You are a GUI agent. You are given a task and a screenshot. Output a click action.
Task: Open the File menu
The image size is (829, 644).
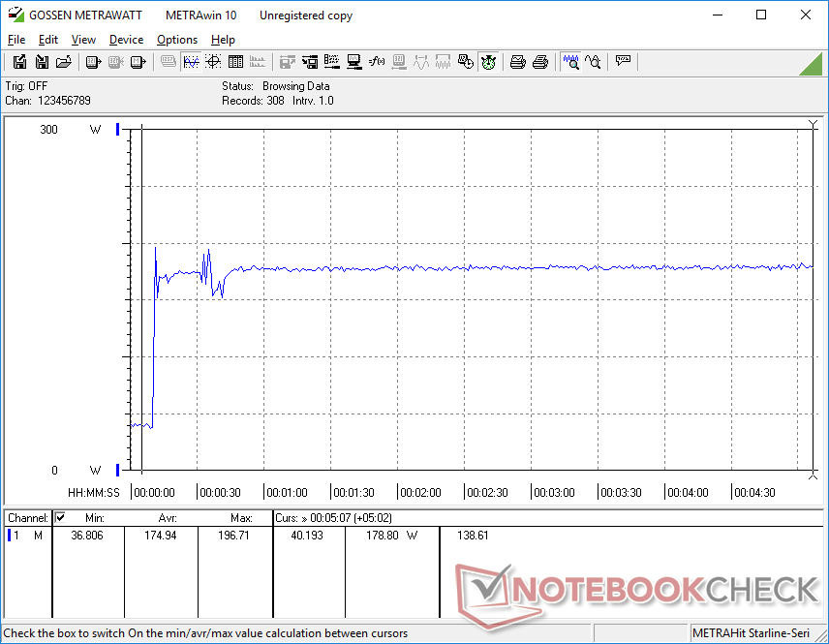[x=16, y=40]
